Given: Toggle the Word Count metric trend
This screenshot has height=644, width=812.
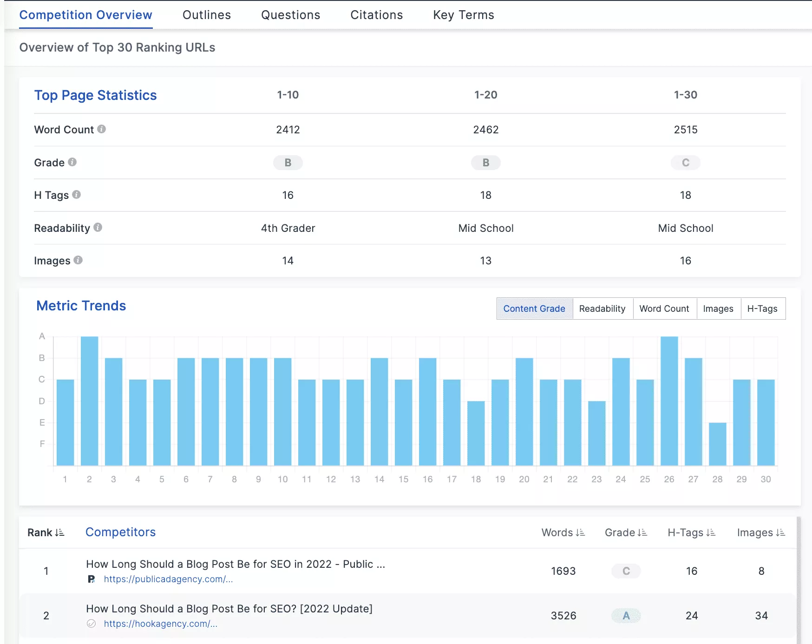Looking at the screenshot, I should tap(664, 309).
